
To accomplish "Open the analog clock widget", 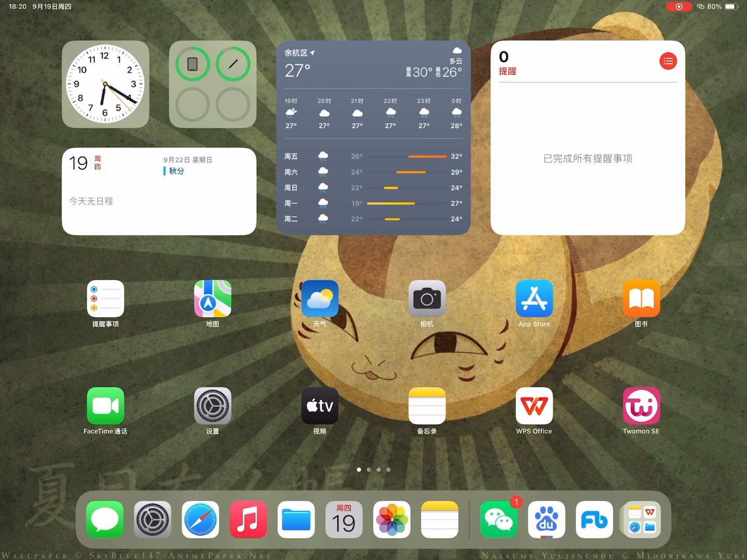I will pyautogui.click(x=105, y=84).
